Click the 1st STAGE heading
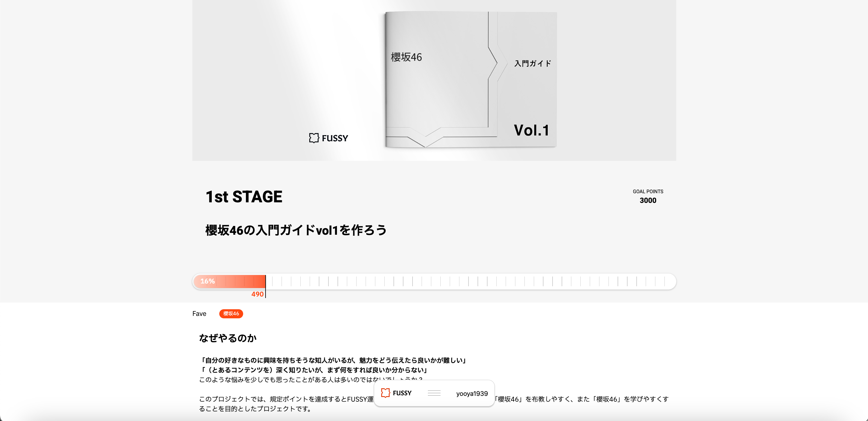 (x=244, y=197)
